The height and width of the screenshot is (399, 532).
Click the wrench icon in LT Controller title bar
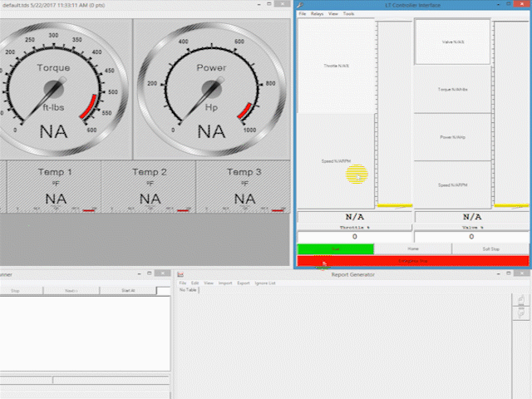pyautogui.click(x=300, y=5)
